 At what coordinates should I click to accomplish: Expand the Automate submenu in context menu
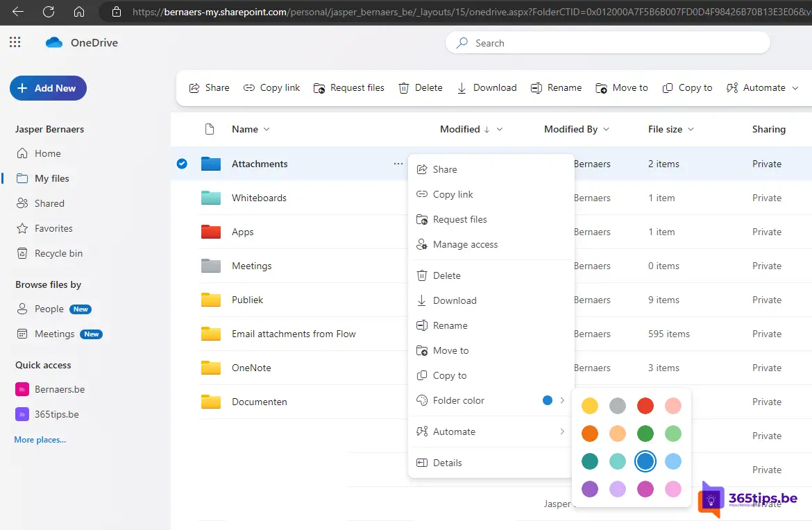(x=561, y=431)
